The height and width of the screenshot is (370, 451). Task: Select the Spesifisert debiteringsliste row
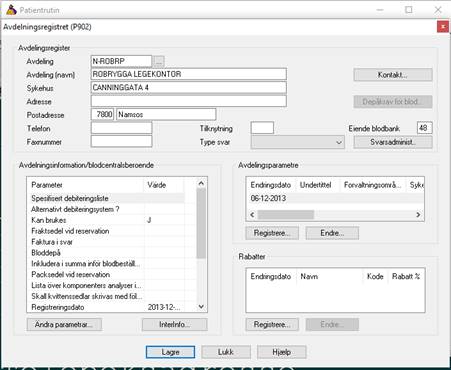(107, 198)
